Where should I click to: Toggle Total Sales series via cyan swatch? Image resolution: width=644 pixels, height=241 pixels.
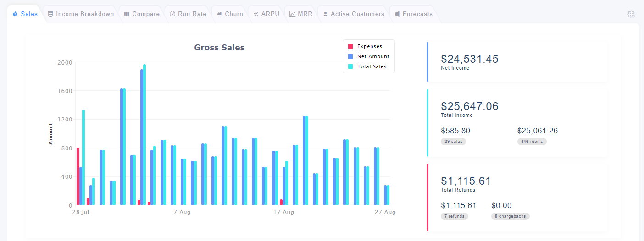pyautogui.click(x=350, y=66)
